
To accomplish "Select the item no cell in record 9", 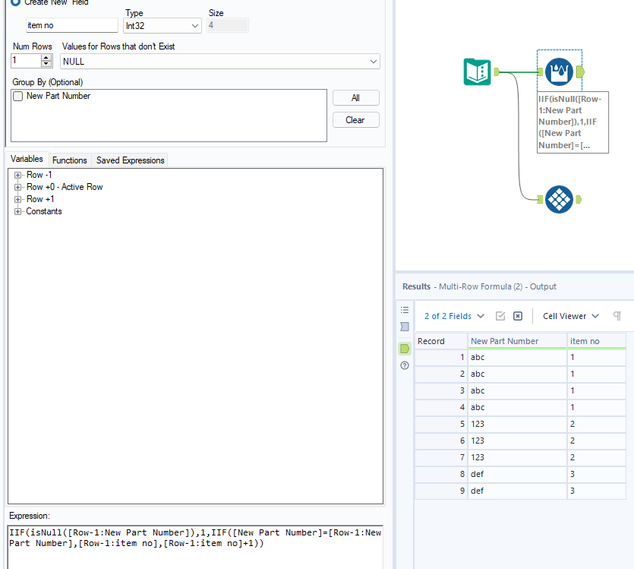I will point(596,491).
